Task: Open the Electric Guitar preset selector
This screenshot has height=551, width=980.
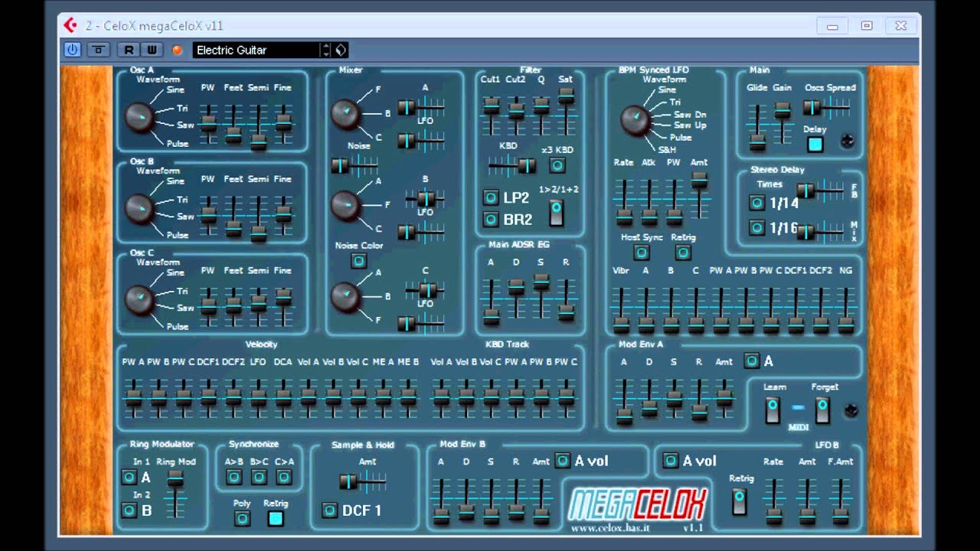Action: pyautogui.click(x=256, y=50)
